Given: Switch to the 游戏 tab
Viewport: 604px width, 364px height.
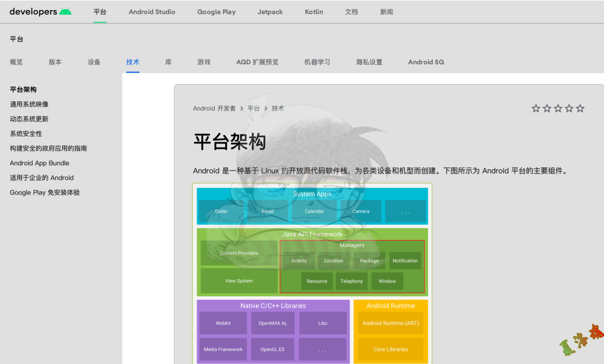Looking at the screenshot, I should (x=204, y=62).
